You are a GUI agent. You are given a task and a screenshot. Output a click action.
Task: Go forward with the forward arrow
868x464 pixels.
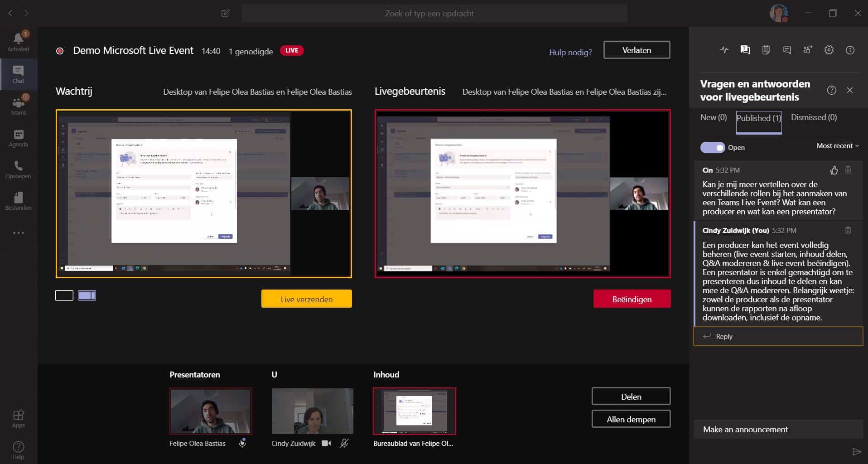pyautogui.click(x=26, y=13)
